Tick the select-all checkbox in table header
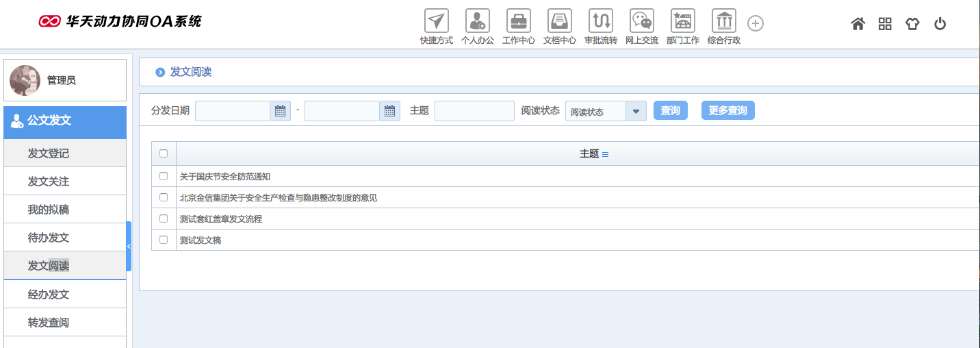The height and width of the screenshot is (348, 980). click(164, 153)
